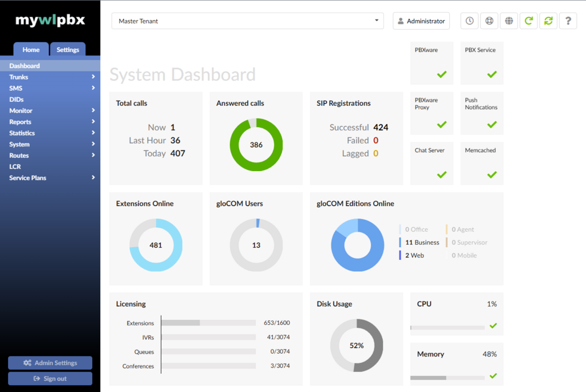The image size is (586, 392).
Task: Click the green double-arrow refresh icon
Action: pos(548,21)
